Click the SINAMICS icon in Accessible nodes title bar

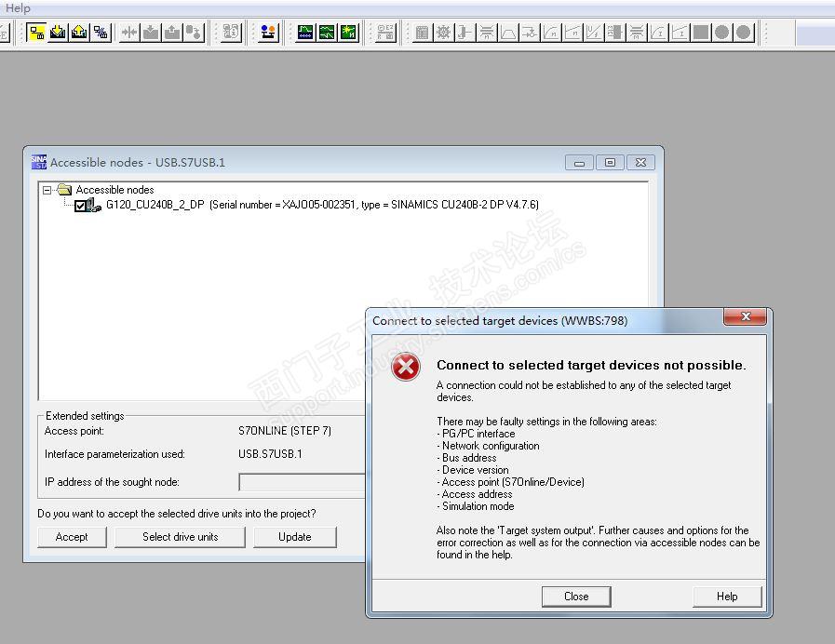(39, 162)
